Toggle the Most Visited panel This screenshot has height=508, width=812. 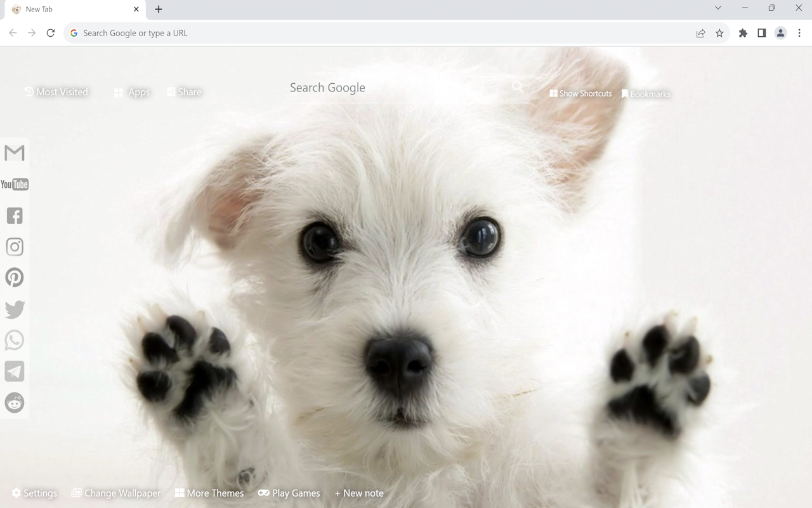tap(56, 91)
